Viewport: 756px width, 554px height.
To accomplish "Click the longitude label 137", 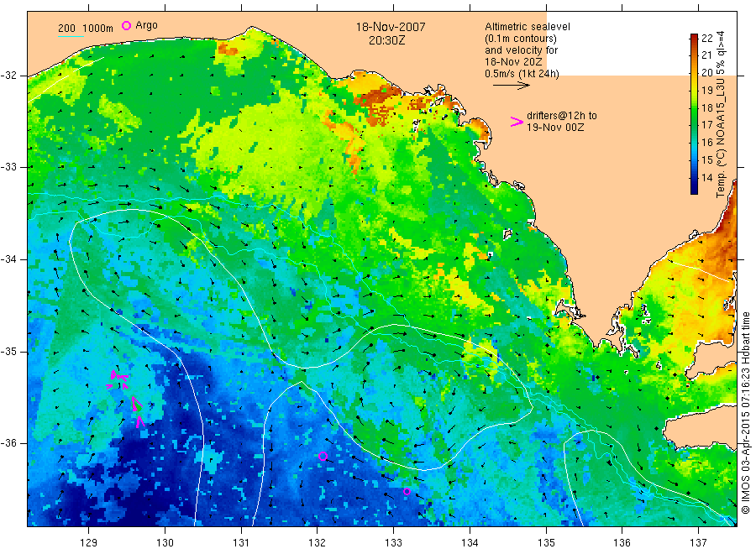I will tap(698, 543).
